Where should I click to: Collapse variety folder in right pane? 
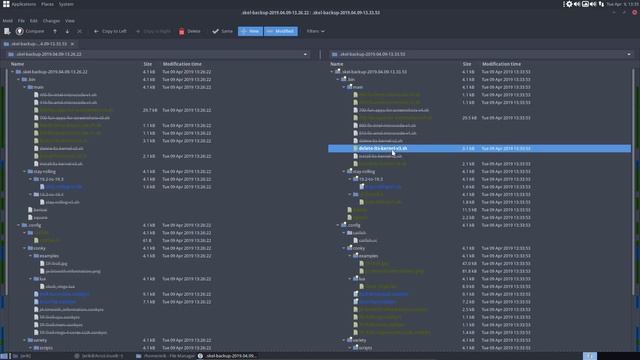(344, 340)
